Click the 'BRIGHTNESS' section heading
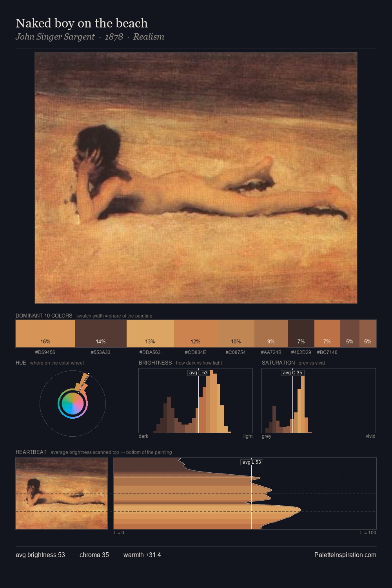 pos(155,363)
